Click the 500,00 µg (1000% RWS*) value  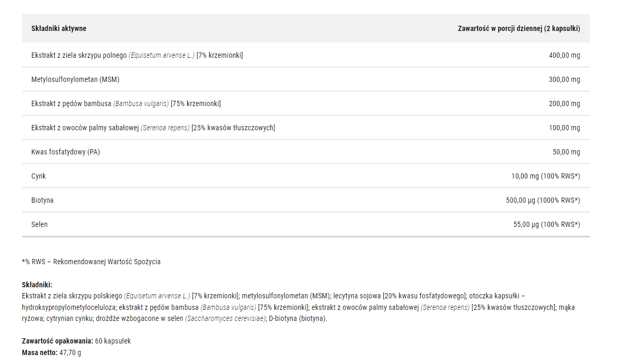[543, 200]
